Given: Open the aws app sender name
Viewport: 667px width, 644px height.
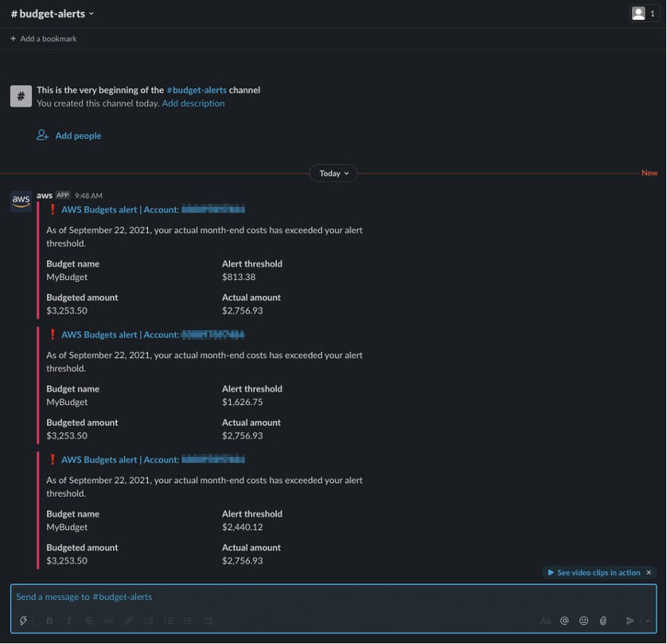Looking at the screenshot, I should (44, 195).
